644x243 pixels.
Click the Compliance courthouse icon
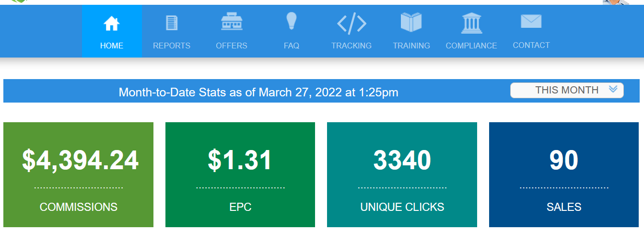tap(471, 23)
